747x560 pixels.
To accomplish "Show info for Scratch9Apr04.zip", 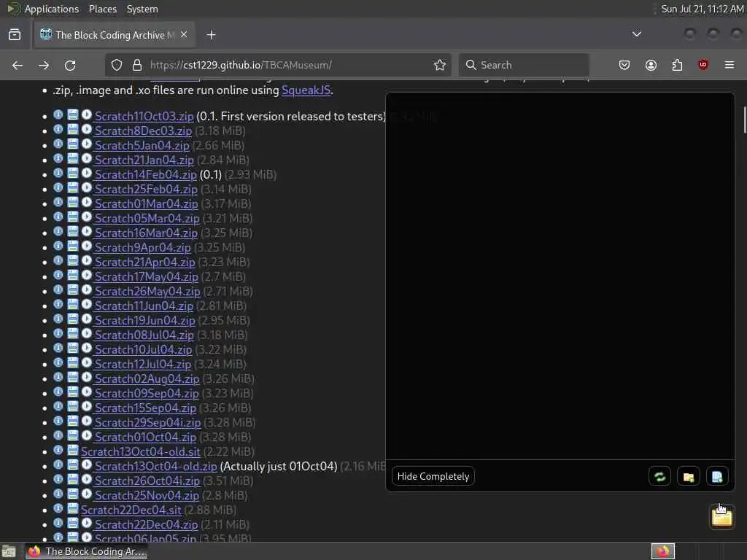I will point(58,246).
